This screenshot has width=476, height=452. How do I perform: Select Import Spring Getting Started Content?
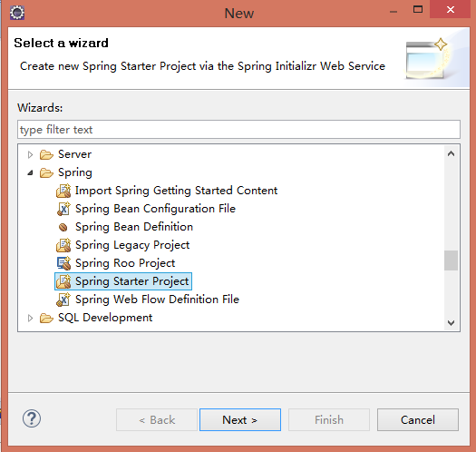pyautogui.click(x=176, y=191)
